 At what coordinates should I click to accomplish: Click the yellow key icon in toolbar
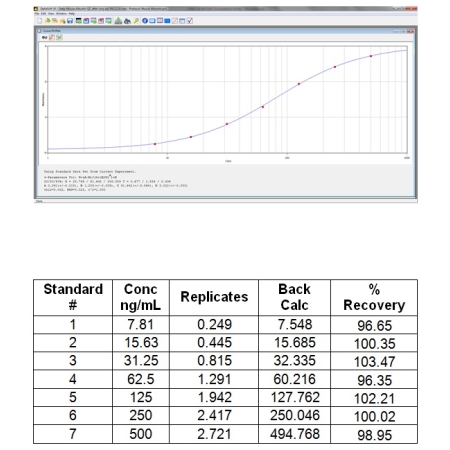pos(136,21)
